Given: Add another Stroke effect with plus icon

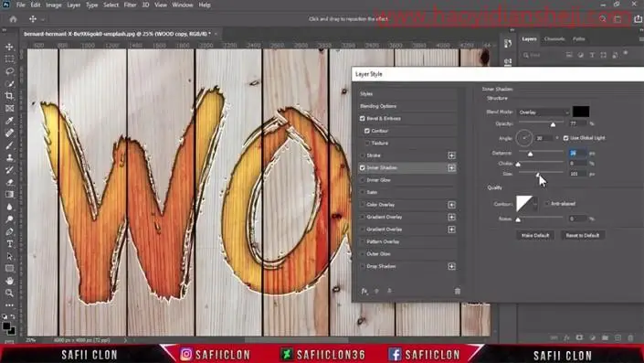Looking at the screenshot, I should coord(451,155).
